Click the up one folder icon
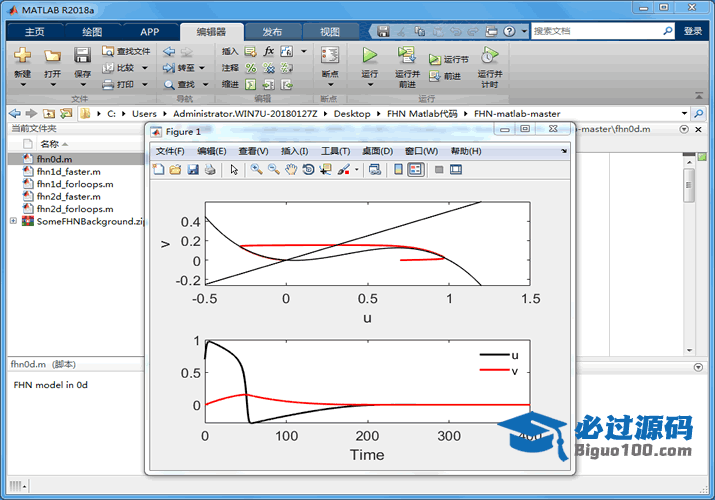 (x=49, y=113)
